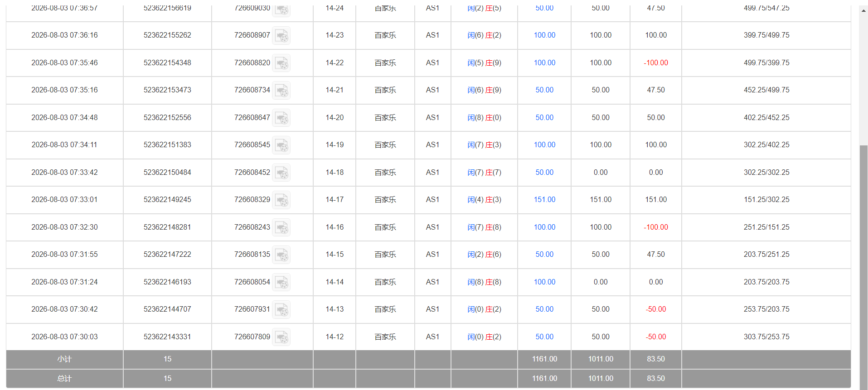Click balance 303.75/253.75 cell
Screen dimensions: 868x390
coord(766,337)
